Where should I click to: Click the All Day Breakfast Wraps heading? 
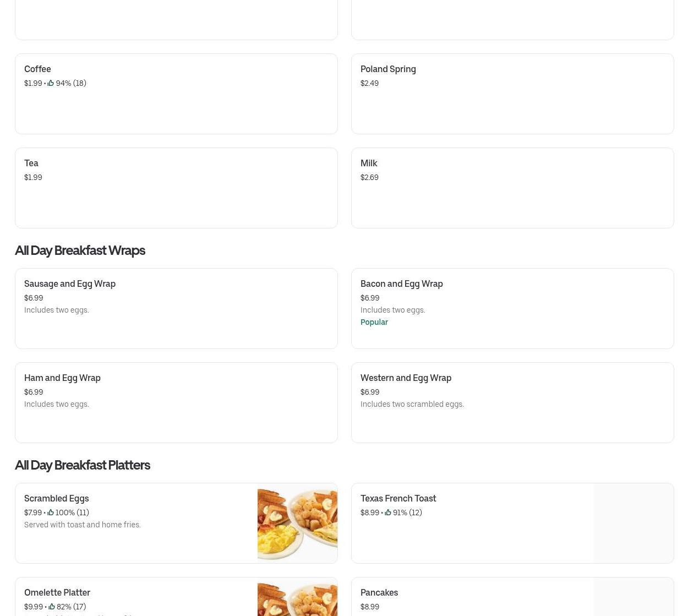point(80,250)
